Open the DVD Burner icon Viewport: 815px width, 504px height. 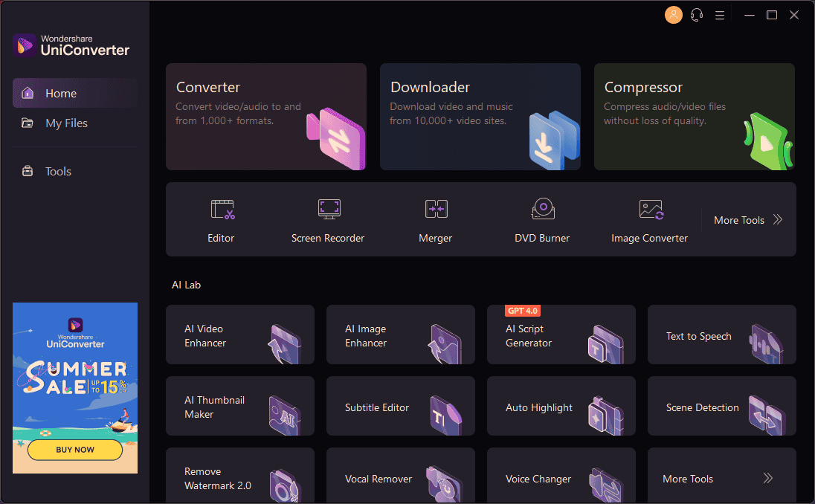[543, 208]
